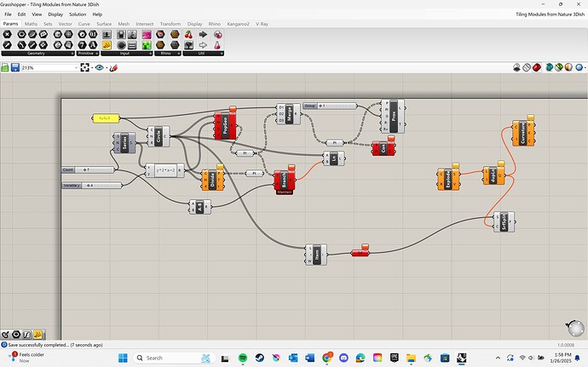This screenshot has width=588, height=367.
Task: Click the markov chain widget icon at bottom left
Action: (5, 335)
